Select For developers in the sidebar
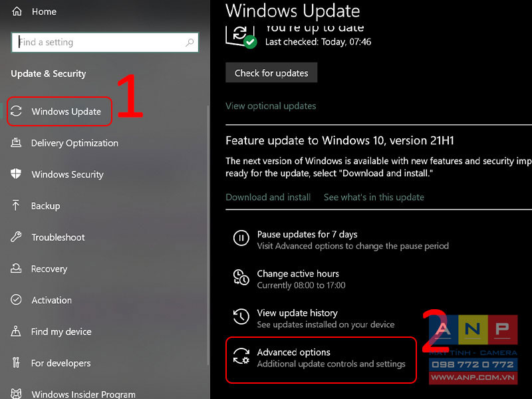532x399 pixels. pyautogui.click(x=61, y=363)
